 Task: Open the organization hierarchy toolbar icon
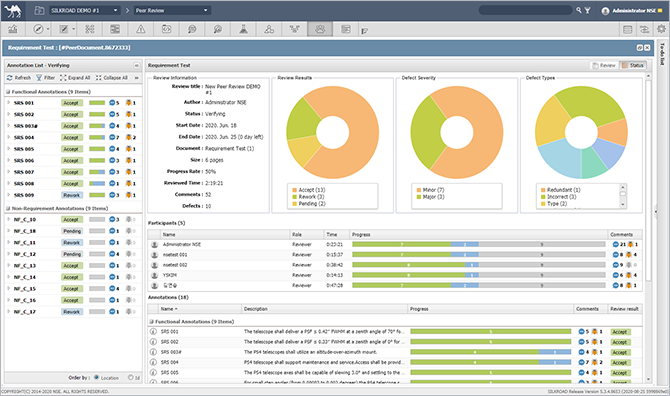point(269,29)
